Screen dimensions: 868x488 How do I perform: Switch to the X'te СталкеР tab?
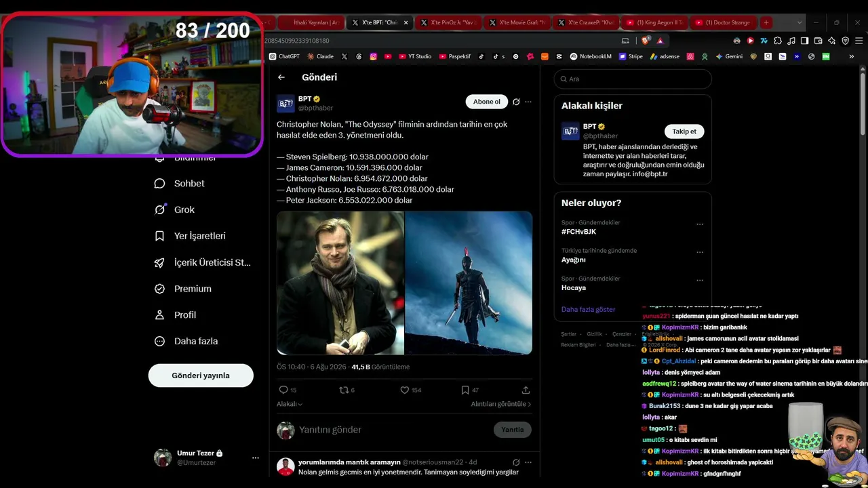tap(586, 22)
